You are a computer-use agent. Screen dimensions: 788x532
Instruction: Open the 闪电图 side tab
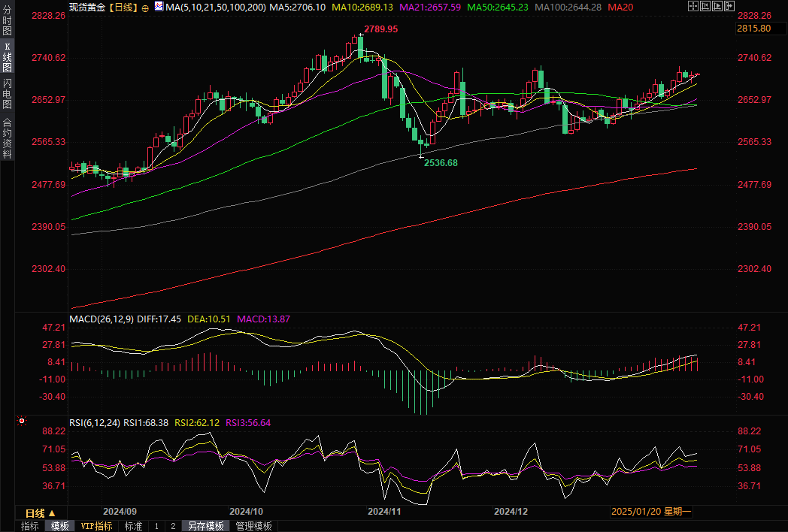coord(7,93)
